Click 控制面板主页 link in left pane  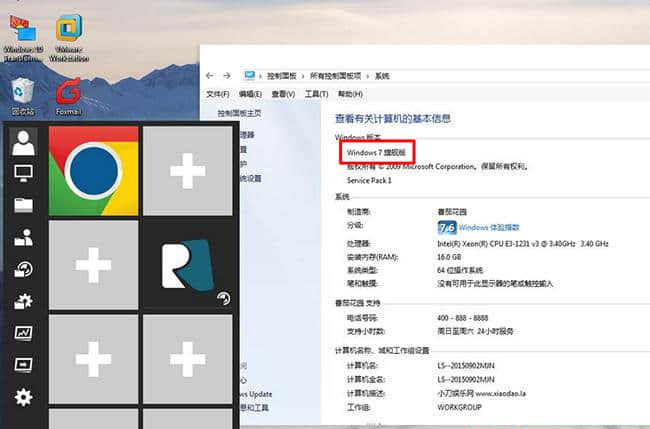point(240,113)
